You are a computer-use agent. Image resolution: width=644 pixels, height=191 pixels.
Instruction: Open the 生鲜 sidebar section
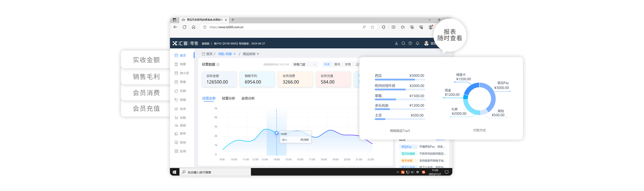click(x=180, y=91)
